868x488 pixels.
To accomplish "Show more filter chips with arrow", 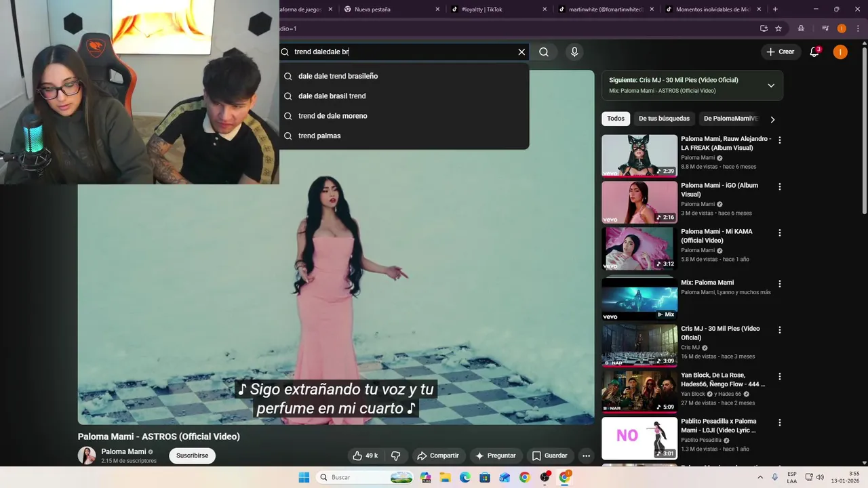I will [x=772, y=119].
